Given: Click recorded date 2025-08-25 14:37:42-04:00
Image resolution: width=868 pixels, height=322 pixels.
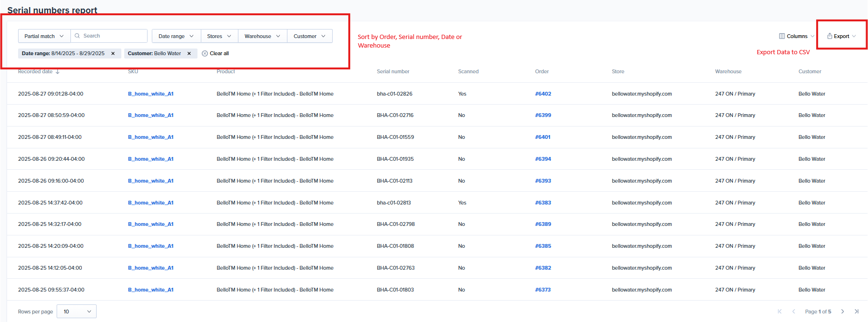Looking at the screenshot, I should click(50, 203).
